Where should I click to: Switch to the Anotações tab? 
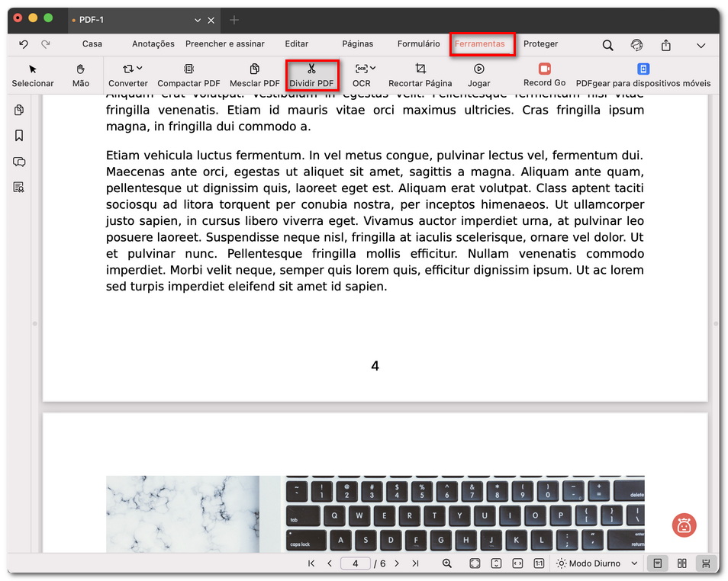coord(153,44)
